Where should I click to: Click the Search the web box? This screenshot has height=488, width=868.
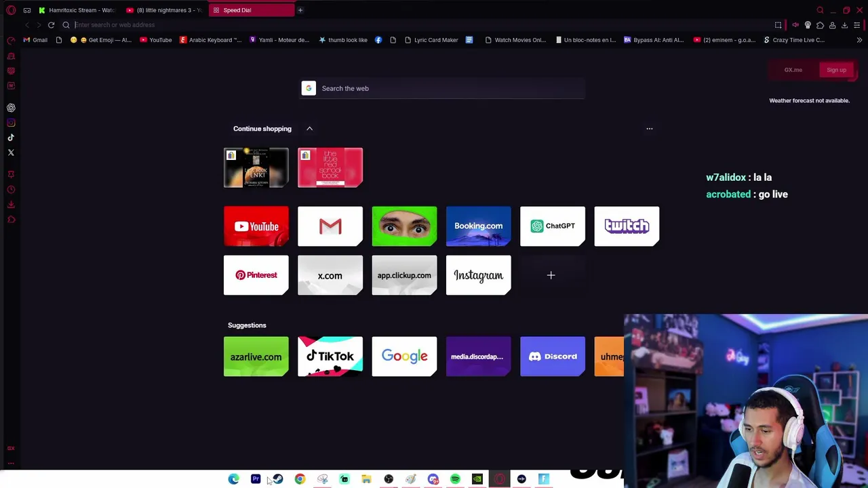click(443, 88)
